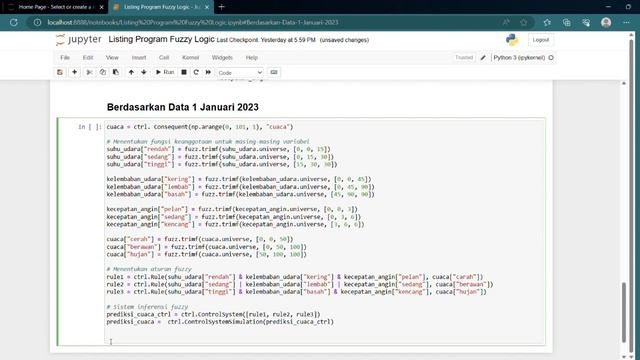Image resolution: width=640 pixels, height=360 pixels.
Task: Click the Jupyter logo
Action: (78, 40)
